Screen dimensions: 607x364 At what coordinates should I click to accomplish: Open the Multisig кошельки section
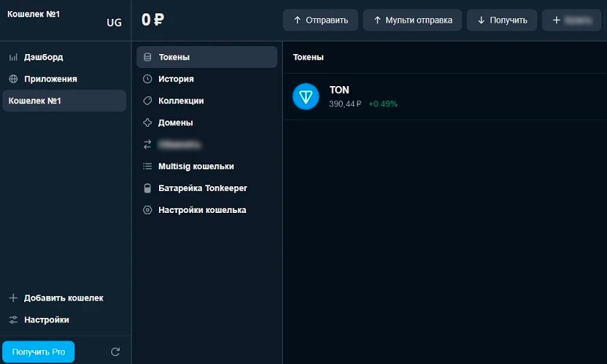[196, 167]
